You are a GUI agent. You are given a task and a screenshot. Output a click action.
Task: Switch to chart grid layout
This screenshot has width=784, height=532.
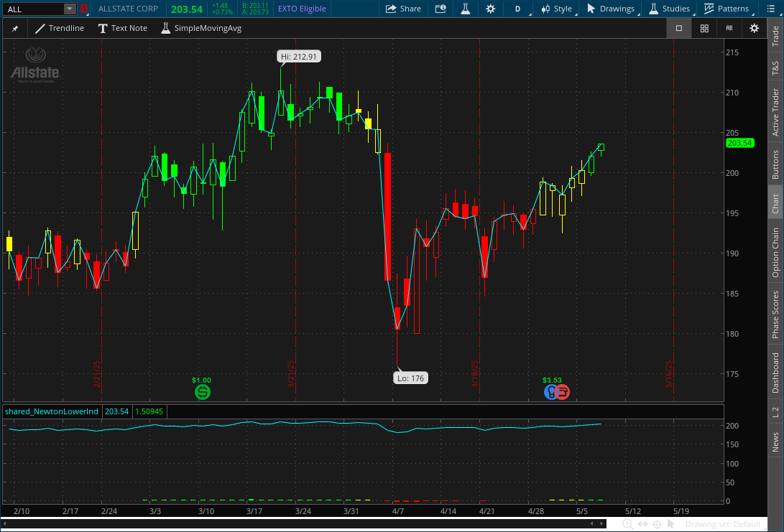pos(704,29)
